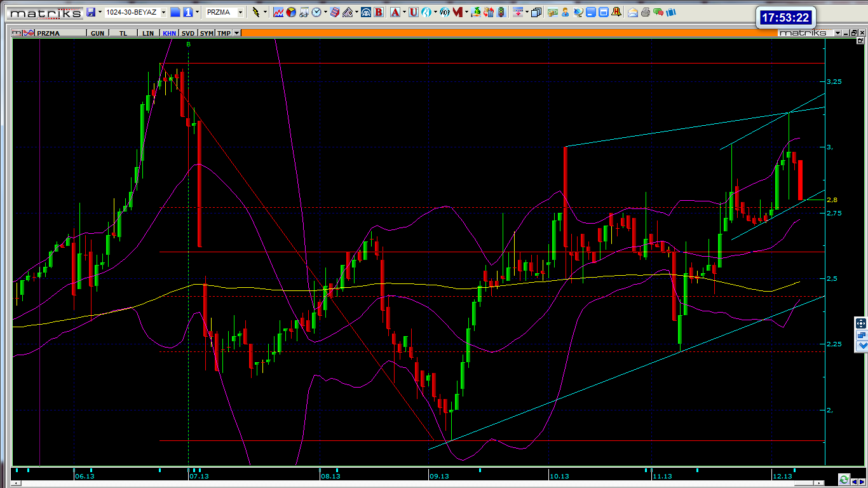Image resolution: width=868 pixels, height=488 pixels.
Task: Click the blue floppy disk save icon
Action: [91, 12]
